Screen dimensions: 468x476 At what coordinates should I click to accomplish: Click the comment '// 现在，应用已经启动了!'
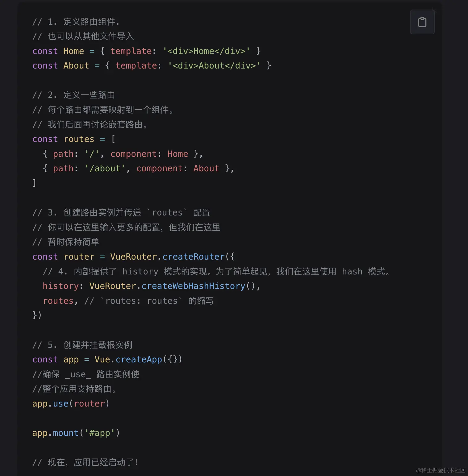85,462
